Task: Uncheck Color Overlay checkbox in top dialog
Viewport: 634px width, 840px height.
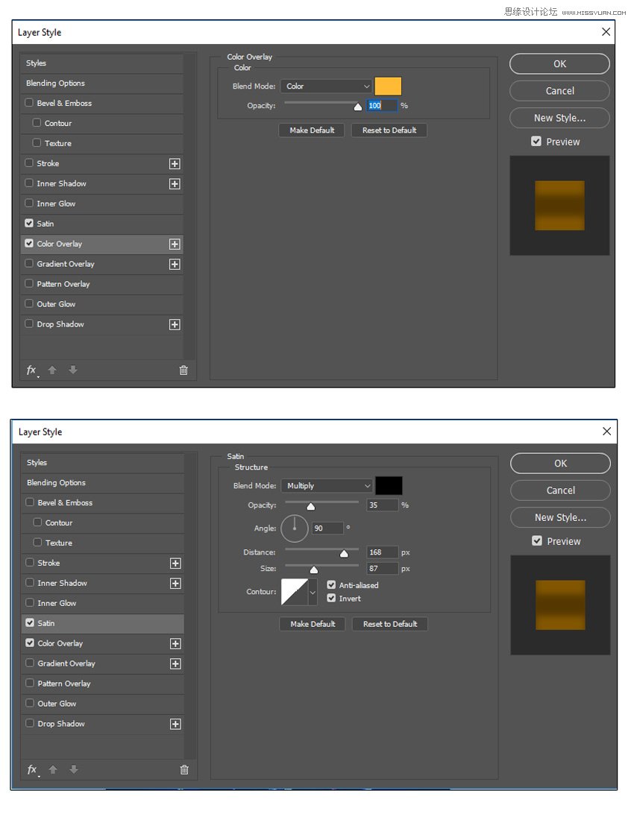Action: [29, 243]
